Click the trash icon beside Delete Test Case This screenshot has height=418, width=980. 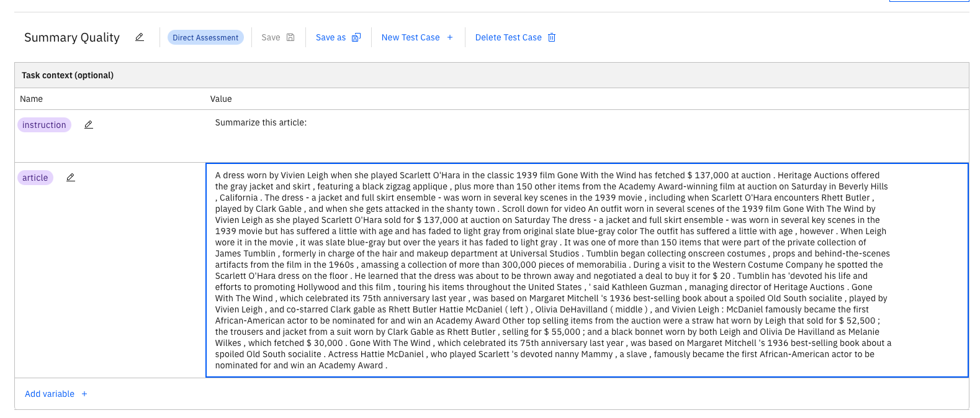(552, 37)
